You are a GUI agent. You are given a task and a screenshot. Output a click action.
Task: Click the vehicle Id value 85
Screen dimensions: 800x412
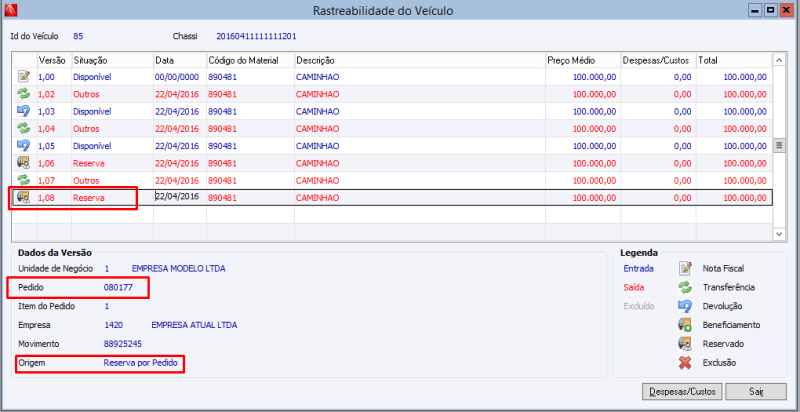[78, 36]
